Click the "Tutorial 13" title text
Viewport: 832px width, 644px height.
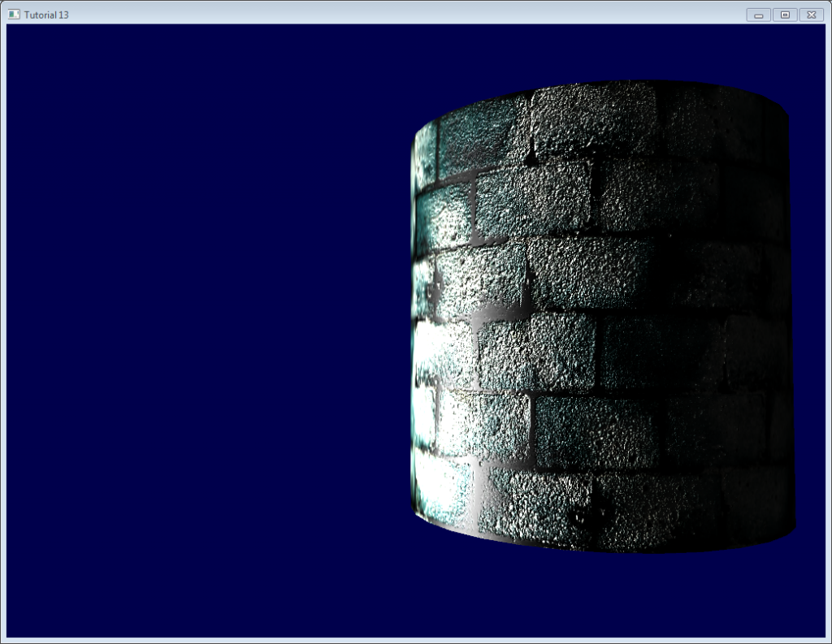click(46, 15)
